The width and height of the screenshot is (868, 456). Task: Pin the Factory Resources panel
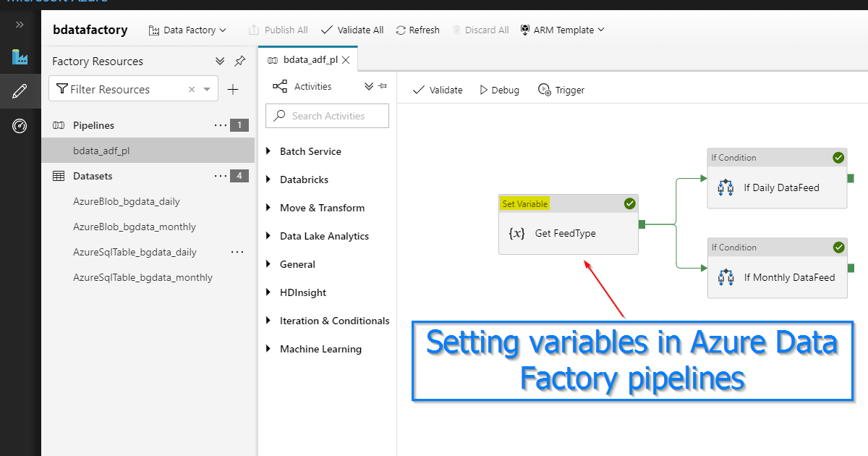tap(239, 62)
